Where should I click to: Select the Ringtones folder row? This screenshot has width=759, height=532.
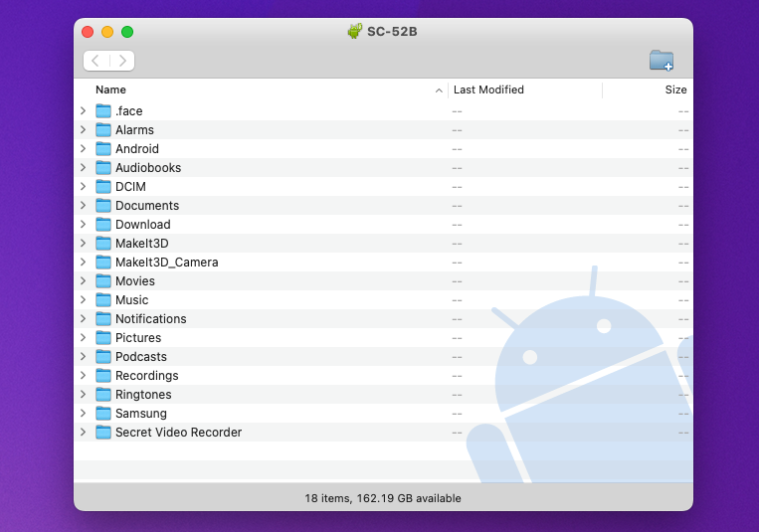(x=383, y=395)
